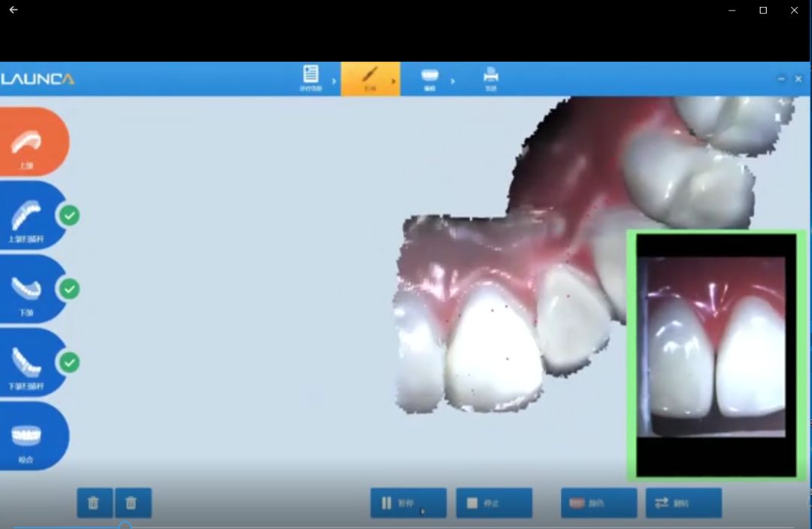Click the left trash delete icon
The height and width of the screenshot is (529, 812).
[94, 503]
